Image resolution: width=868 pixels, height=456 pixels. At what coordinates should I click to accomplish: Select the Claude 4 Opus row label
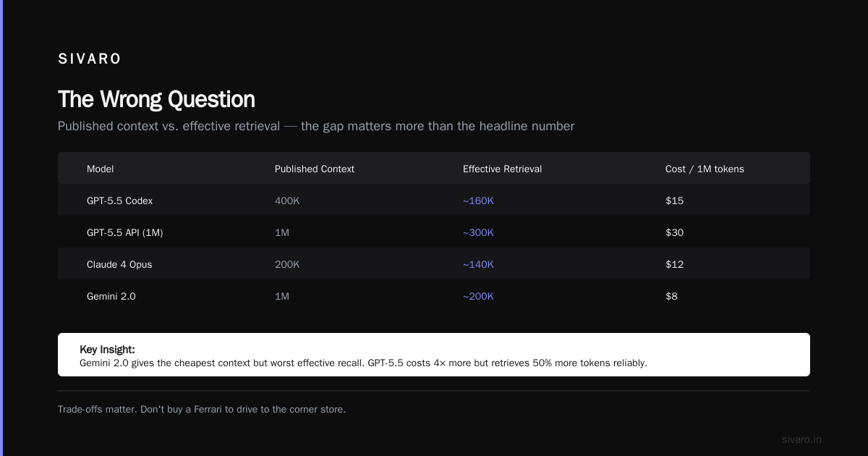coord(119,264)
